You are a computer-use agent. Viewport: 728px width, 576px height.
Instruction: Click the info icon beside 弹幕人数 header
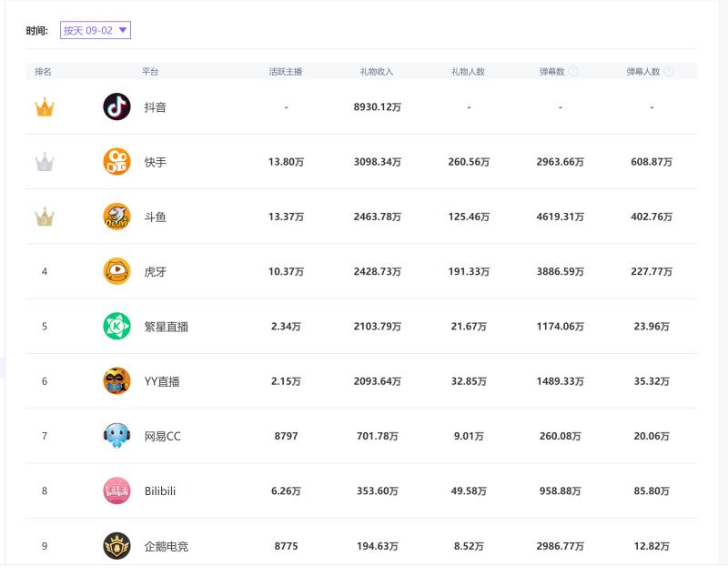669,71
